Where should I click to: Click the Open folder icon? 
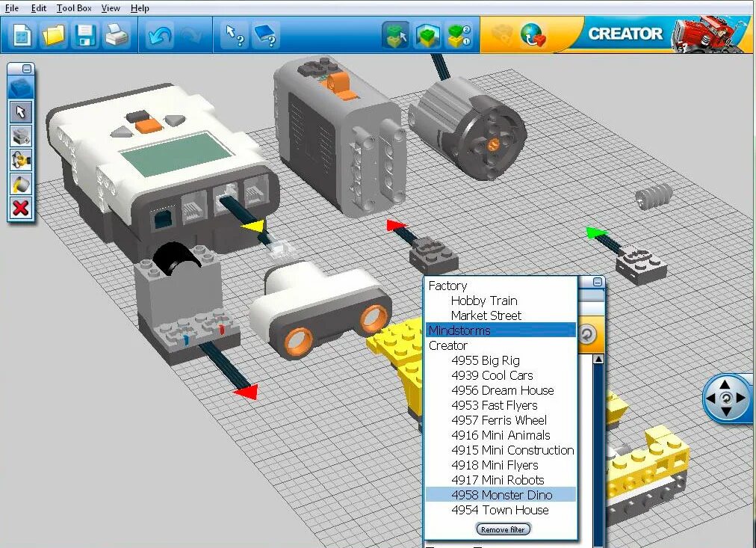tap(53, 34)
